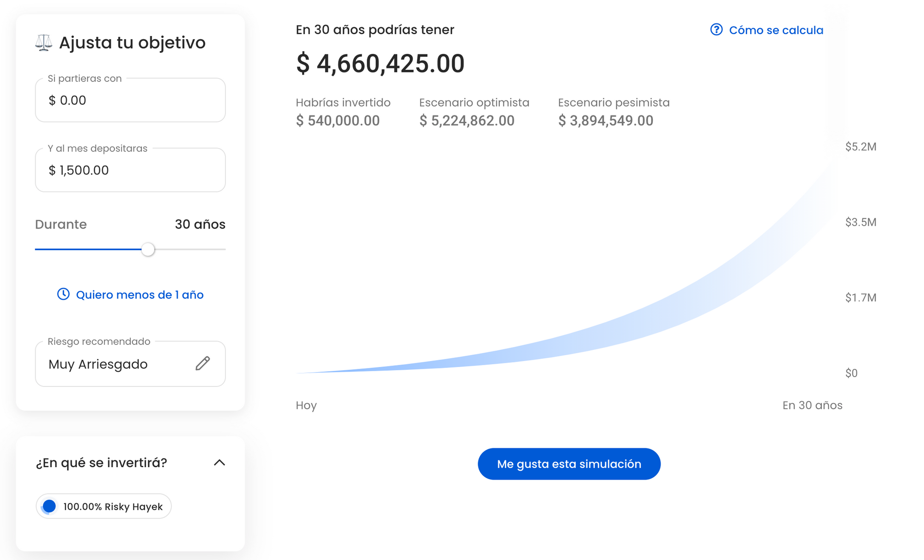Focus the Y al mes depositaras field
Screen dimensions: 924x560
(130, 170)
